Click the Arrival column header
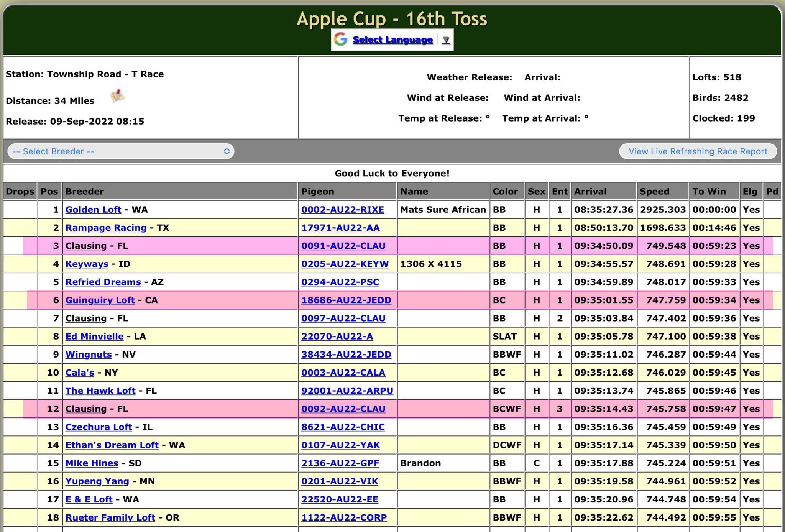Screen dimensions: 785x532 pos(590,192)
